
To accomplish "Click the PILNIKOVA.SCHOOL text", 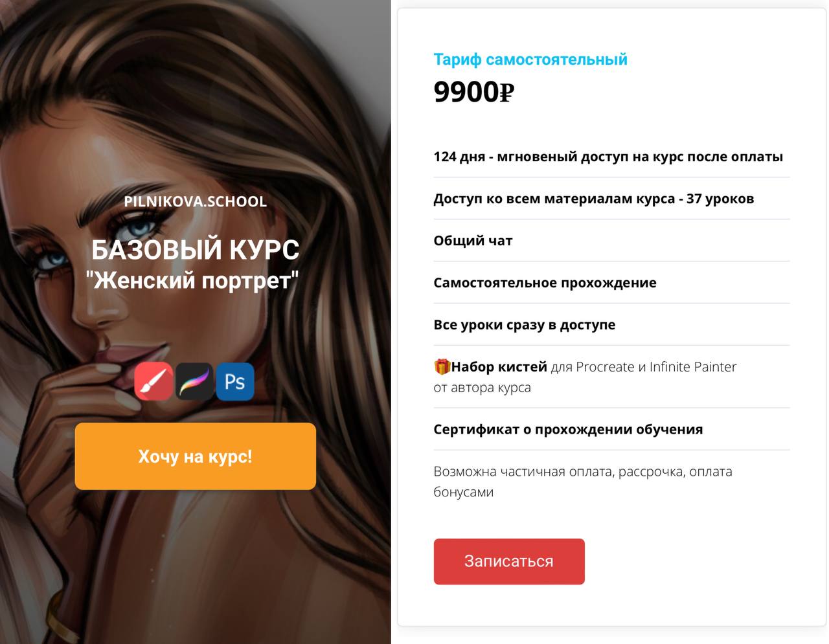I will coord(196,201).
